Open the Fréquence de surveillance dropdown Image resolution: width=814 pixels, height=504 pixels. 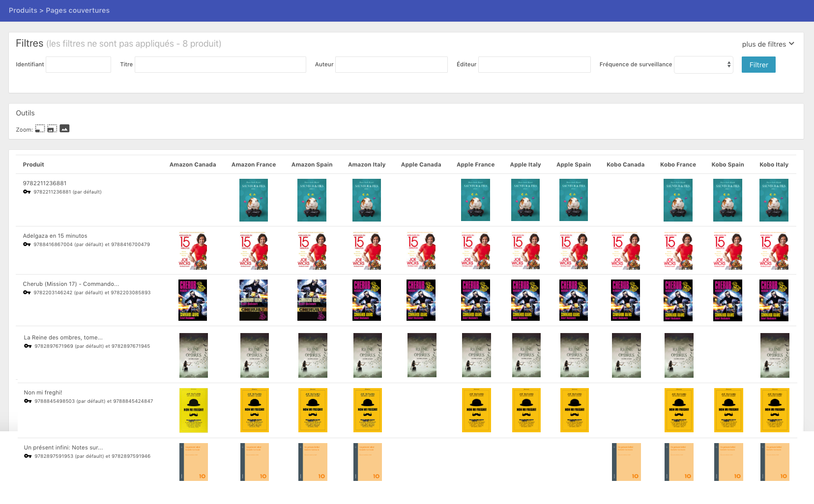[x=703, y=65]
